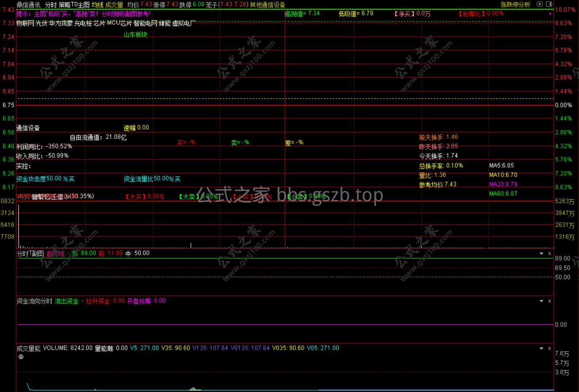Click 高抛值= 7.34 value
Viewport: 579px width, 392px height.
[x=302, y=13]
